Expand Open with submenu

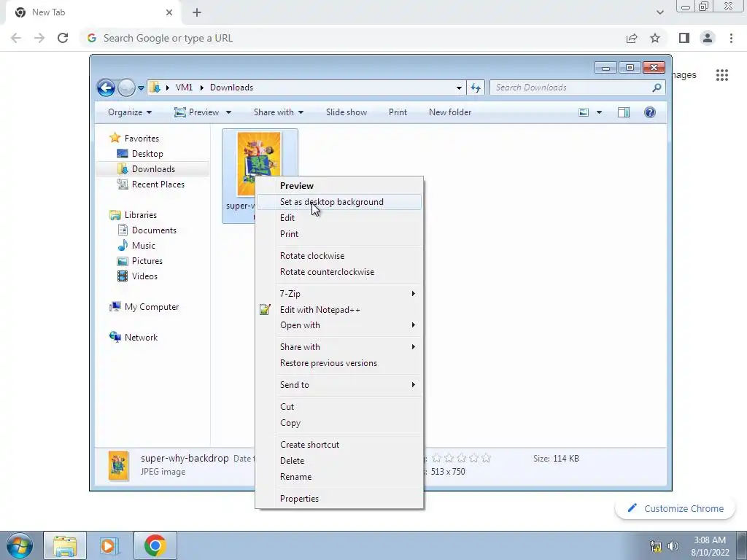[x=339, y=325]
